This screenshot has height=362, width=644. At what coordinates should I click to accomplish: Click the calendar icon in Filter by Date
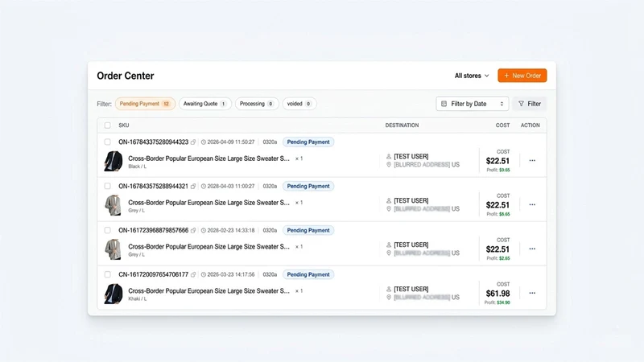point(444,104)
